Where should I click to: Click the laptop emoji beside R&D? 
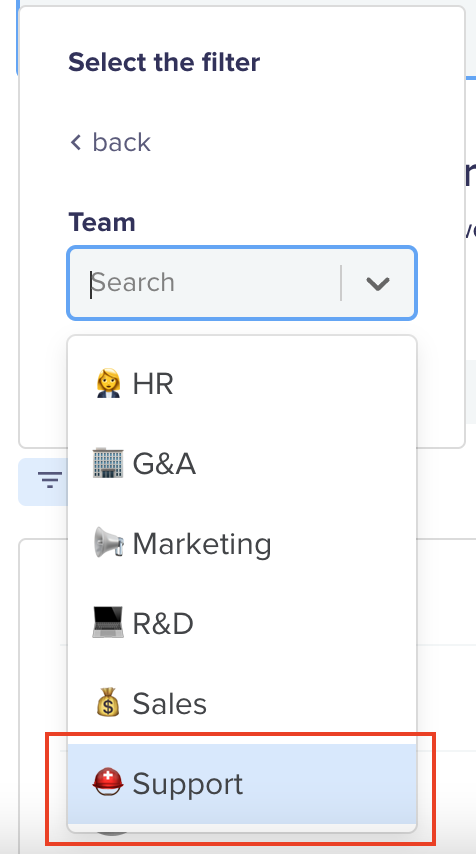108,623
